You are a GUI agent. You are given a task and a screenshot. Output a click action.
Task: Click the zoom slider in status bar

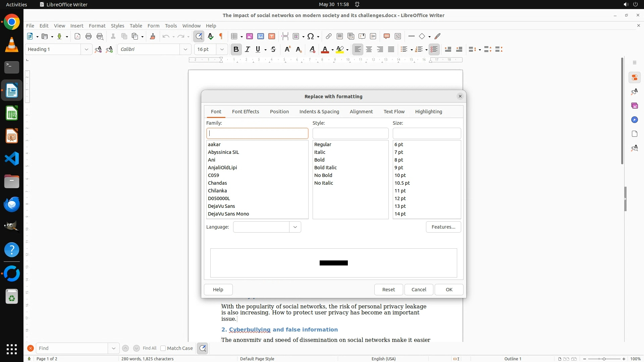click(x=604, y=359)
